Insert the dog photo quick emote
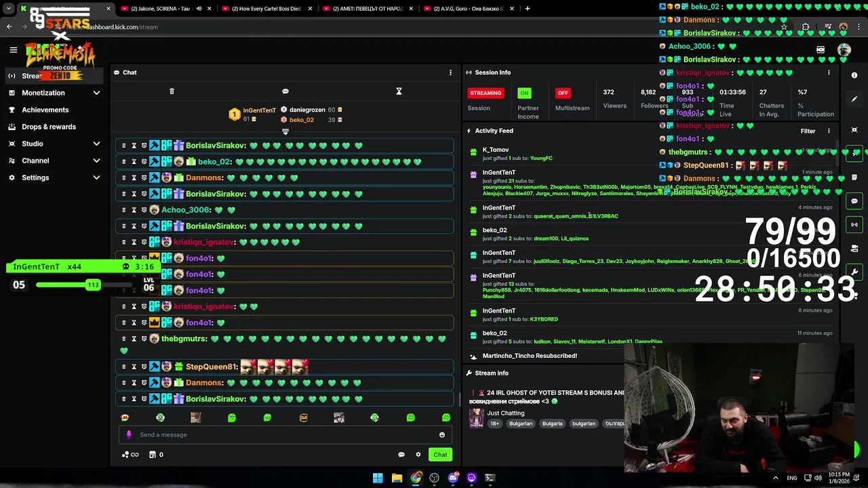Viewport: 868px width, 488px height. point(196,418)
